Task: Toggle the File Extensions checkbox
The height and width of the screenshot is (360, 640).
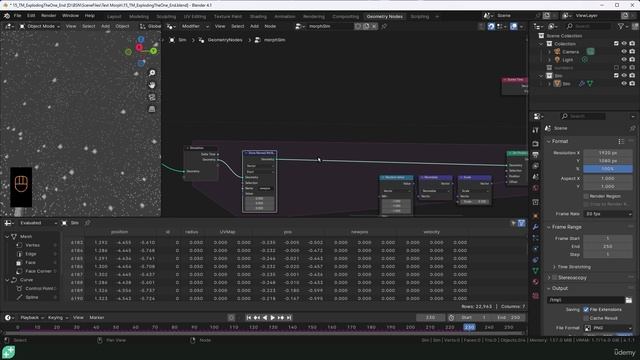Action: click(x=586, y=309)
